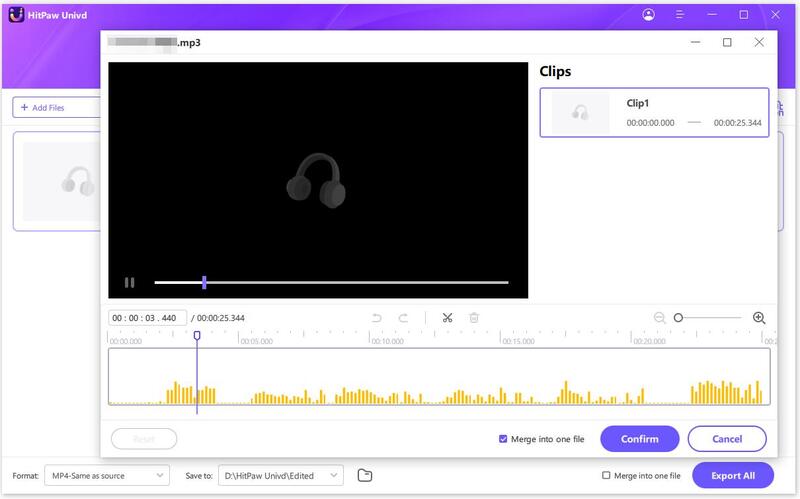
Task: Click the Confirm button
Action: click(640, 439)
